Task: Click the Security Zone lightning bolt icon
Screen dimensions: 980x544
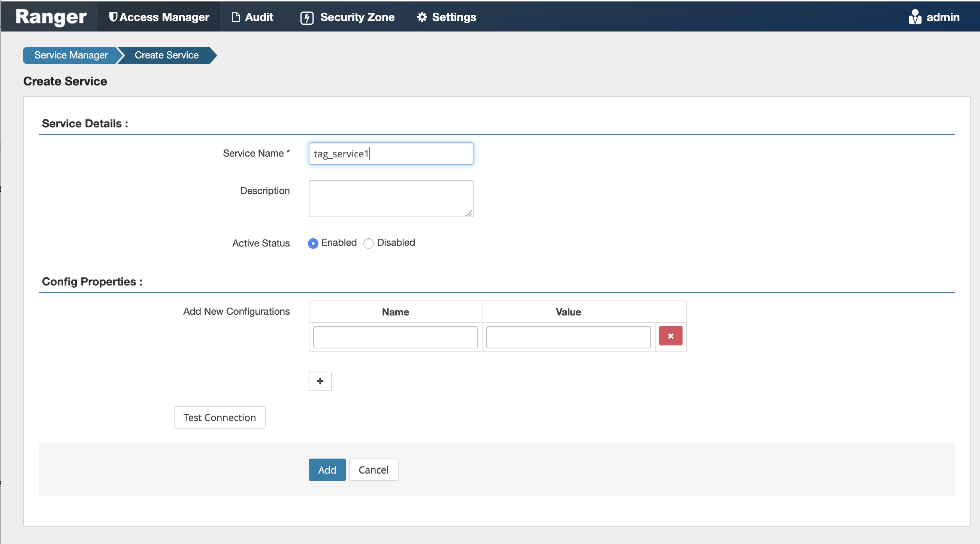Action: [x=307, y=18]
